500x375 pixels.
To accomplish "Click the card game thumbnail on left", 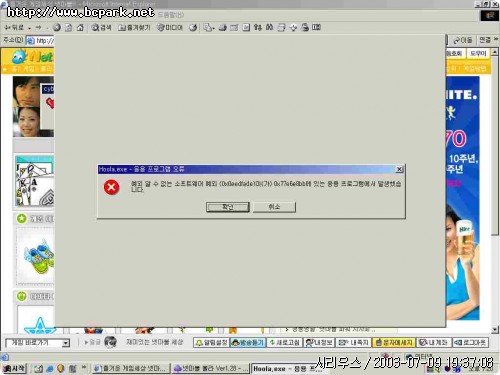I will point(34,182).
